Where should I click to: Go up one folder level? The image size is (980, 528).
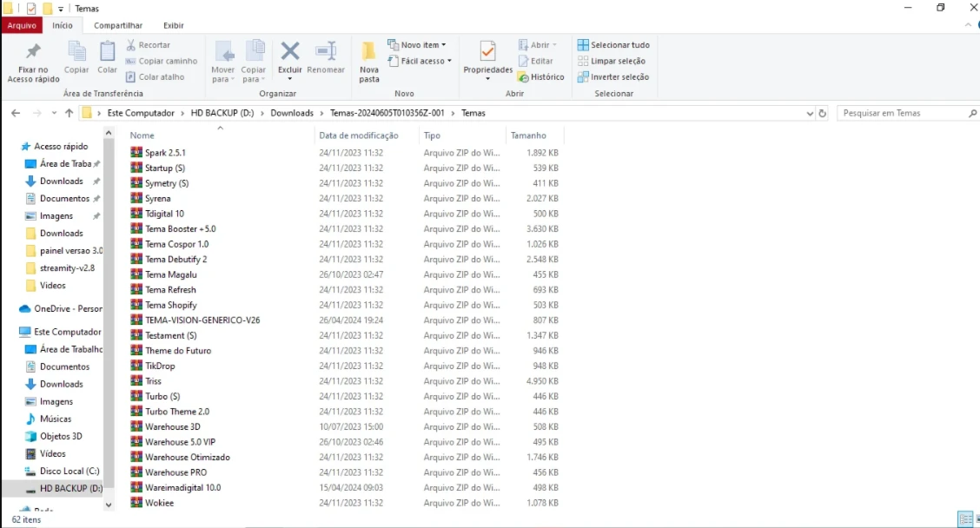coord(69,113)
